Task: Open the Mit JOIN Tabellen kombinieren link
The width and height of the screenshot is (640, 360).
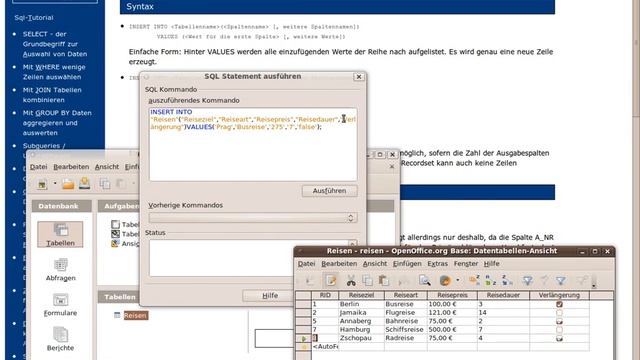Action: (52, 95)
